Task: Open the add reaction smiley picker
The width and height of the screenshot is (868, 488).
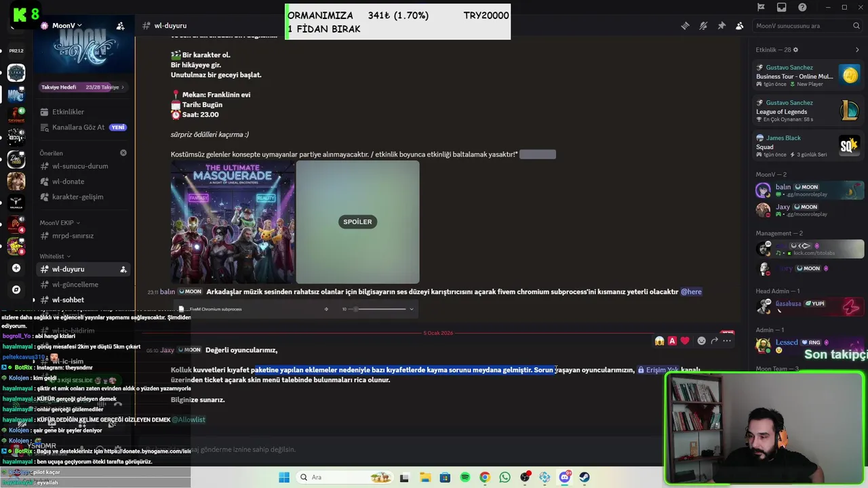Action: (702, 341)
